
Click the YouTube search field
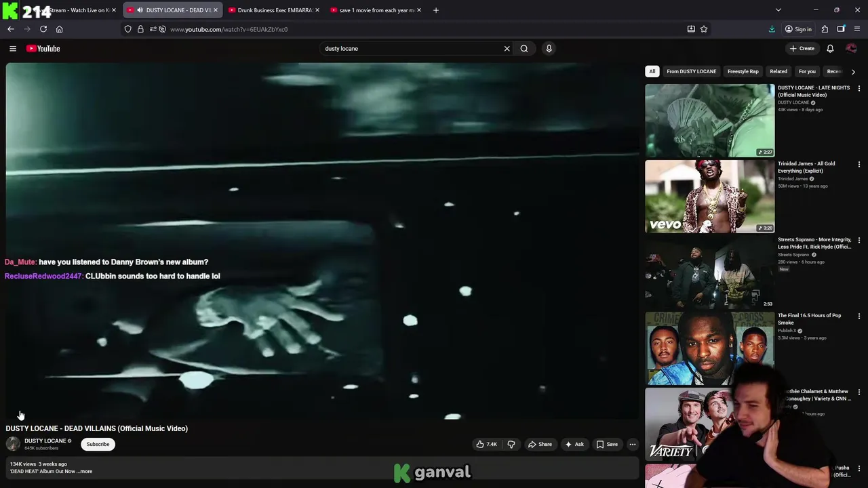[410, 48]
